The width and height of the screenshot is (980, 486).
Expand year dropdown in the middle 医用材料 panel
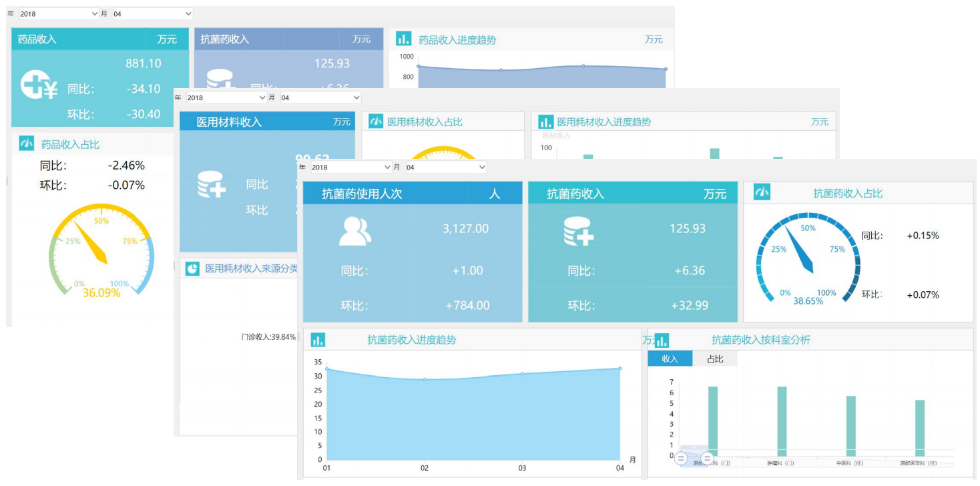click(226, 97)
